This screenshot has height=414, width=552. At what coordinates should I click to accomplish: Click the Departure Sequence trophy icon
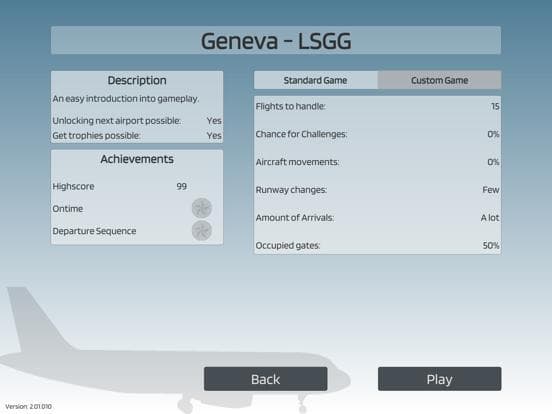(202, 231)
